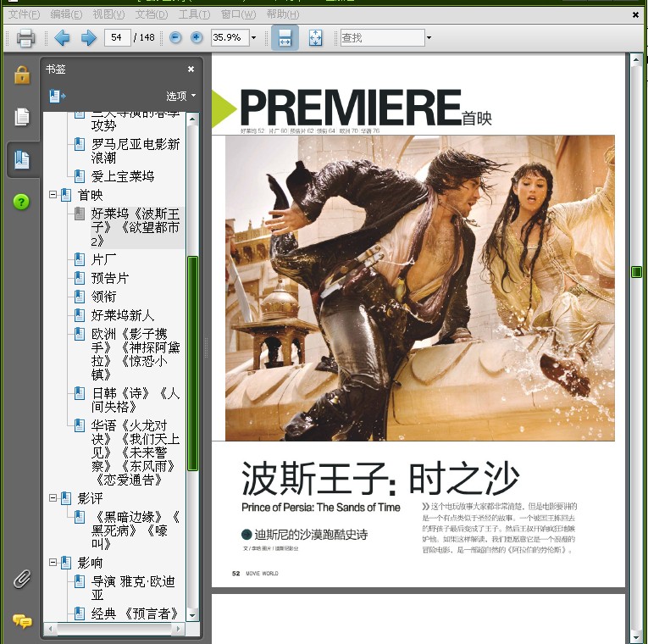Select bookmark 欧洲《影子携手》《神探阿黛拉》

(x=136, y=354)
